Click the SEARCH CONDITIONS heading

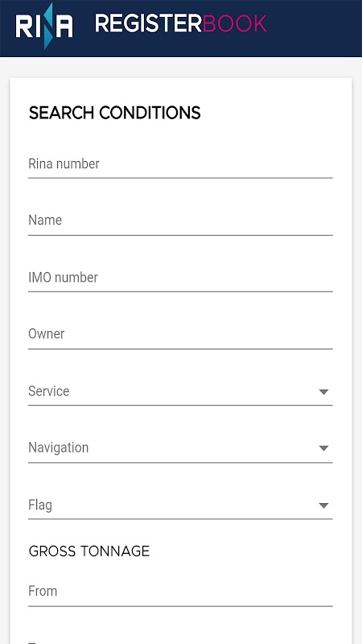[114, 113]
